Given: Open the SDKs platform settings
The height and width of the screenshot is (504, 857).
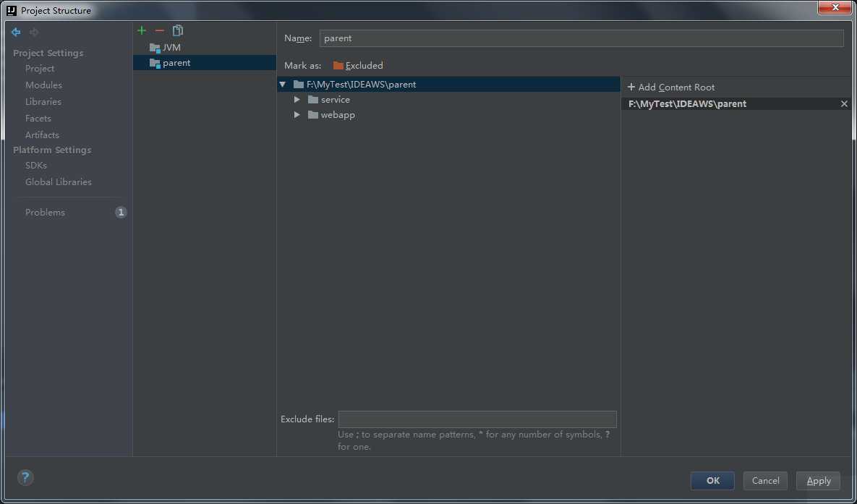Looking at the screenshot, I should [x=36, y=165].
